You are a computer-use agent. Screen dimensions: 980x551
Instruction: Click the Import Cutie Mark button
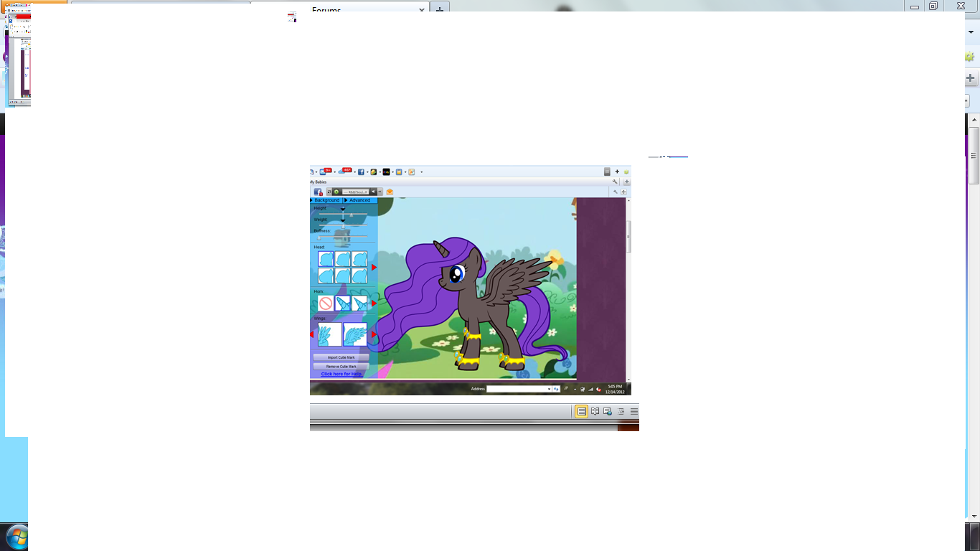pos(341,357)
